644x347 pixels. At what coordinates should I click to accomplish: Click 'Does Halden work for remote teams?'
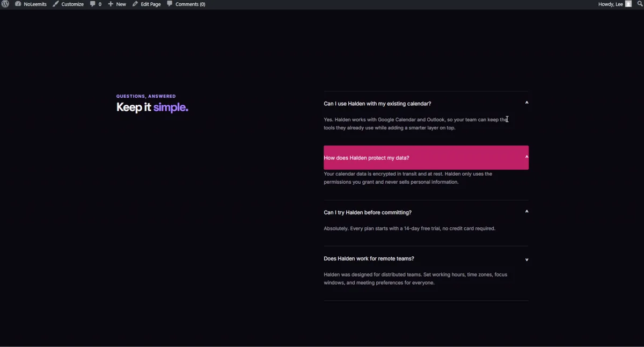click(369, 258)
